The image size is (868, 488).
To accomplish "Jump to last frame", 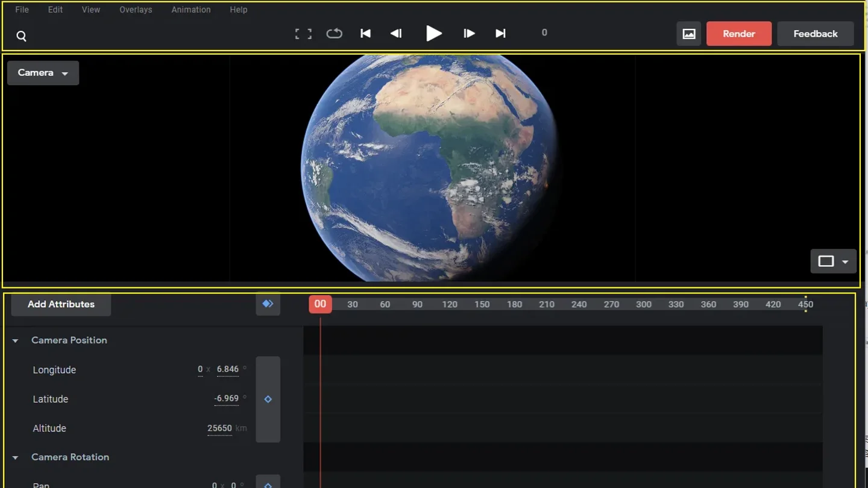I will pyautogui.click(x=500, y=34).
